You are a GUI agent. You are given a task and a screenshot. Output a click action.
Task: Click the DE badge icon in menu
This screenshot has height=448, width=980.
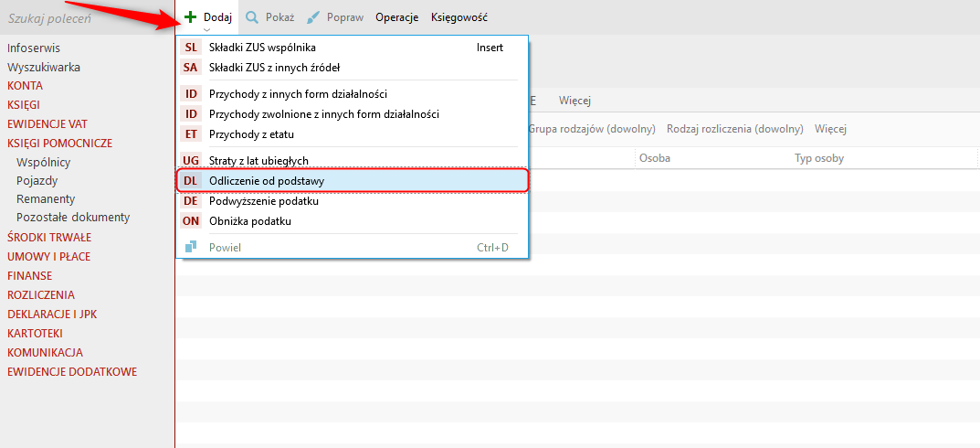191,201
